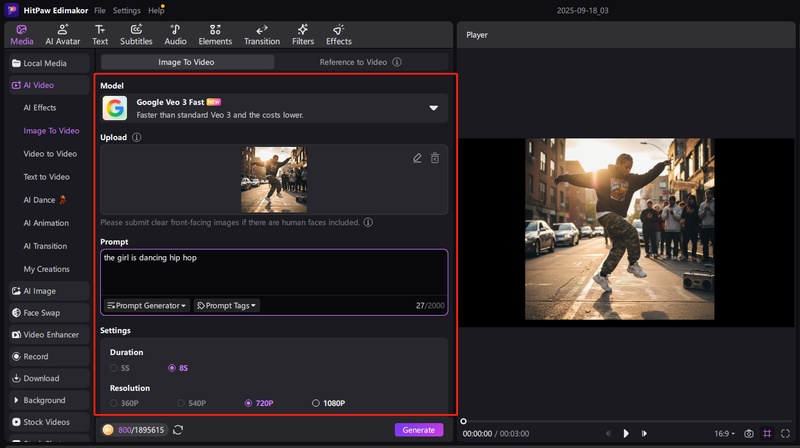Switch to Image To Video tab

(x=187, y=62)
